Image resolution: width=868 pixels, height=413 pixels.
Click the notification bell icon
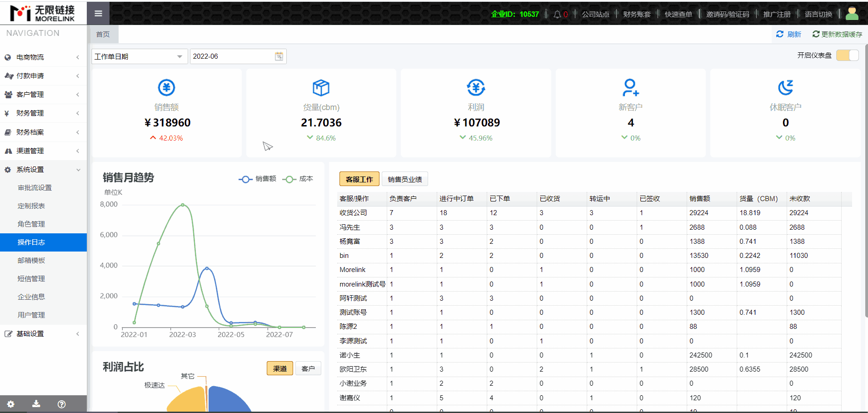[x=557, y=15]
